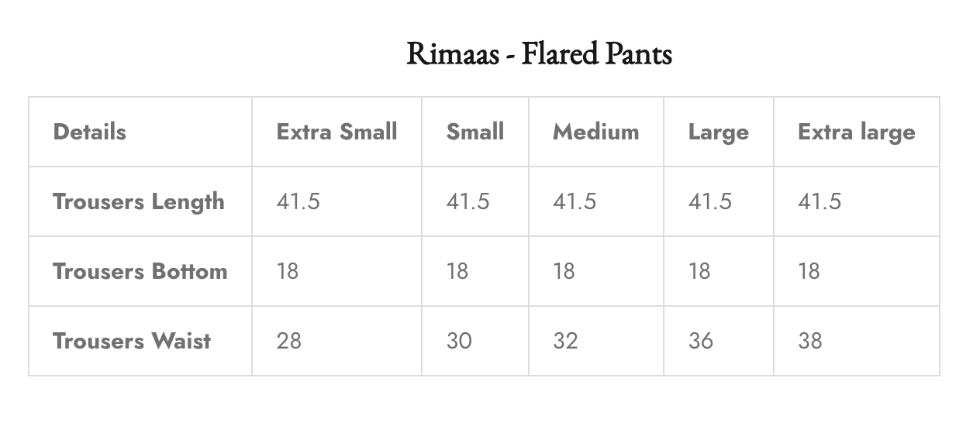Click the Medium column header
Image resolution: width=980 pixels, height=426 pixels.
595,132
